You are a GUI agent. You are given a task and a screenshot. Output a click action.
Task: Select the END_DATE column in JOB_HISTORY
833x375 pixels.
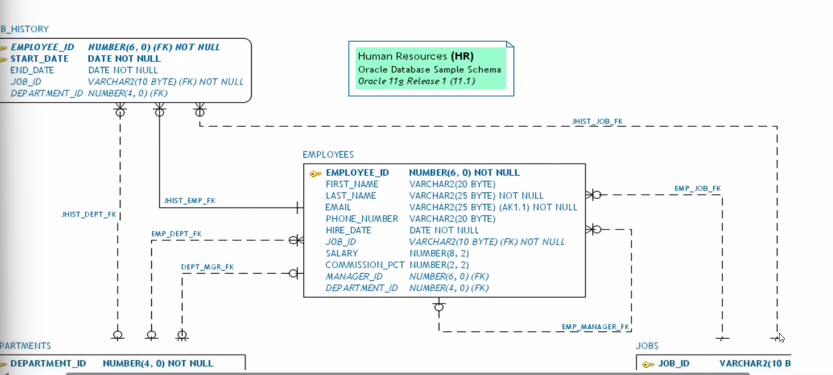32,70
